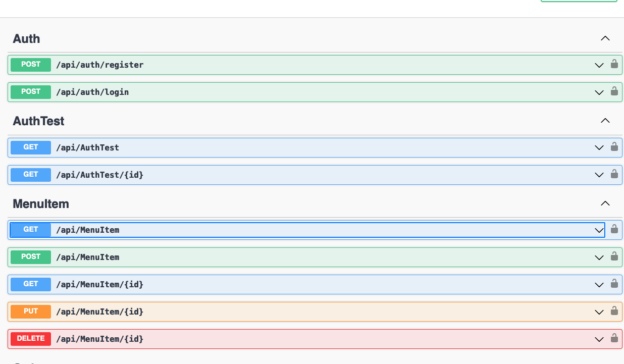The height and width of the screenshot is (364, 624).
Task: Click lock icon on DELETE /api/MenuItem/{id}
Action: click(x=614, y=338)
